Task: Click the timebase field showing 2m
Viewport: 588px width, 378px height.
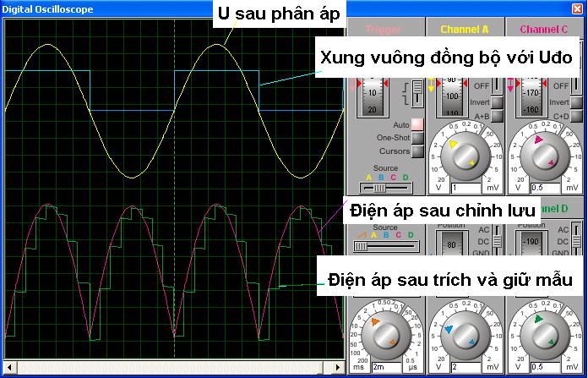Action: coord(387,367)
